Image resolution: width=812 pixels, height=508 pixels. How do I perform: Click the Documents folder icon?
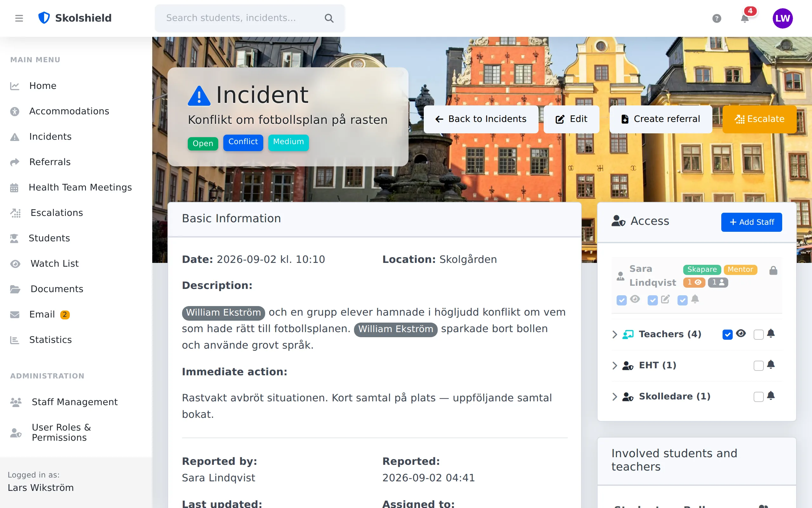click(15, 289)
